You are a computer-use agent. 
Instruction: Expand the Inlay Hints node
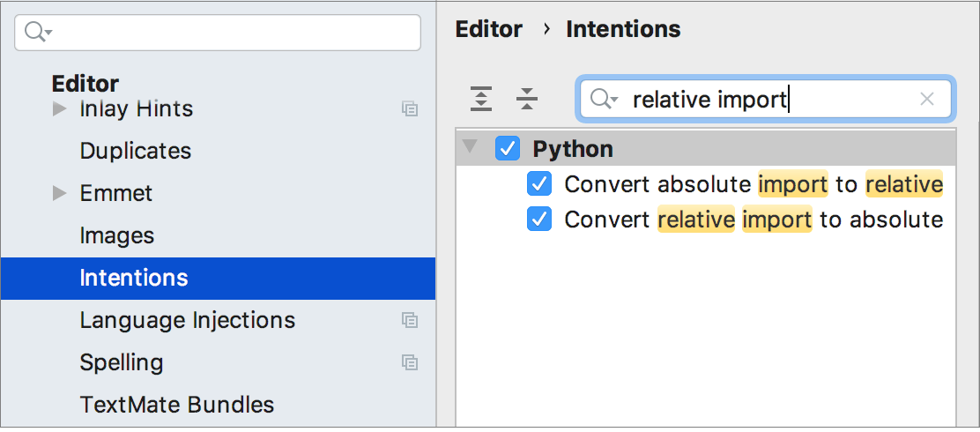coord(60,109)
